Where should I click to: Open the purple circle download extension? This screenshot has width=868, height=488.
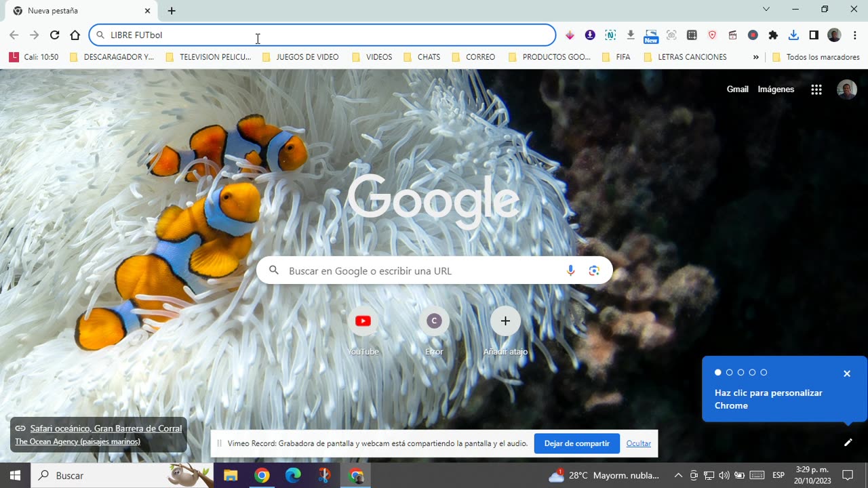coord(590,35)
